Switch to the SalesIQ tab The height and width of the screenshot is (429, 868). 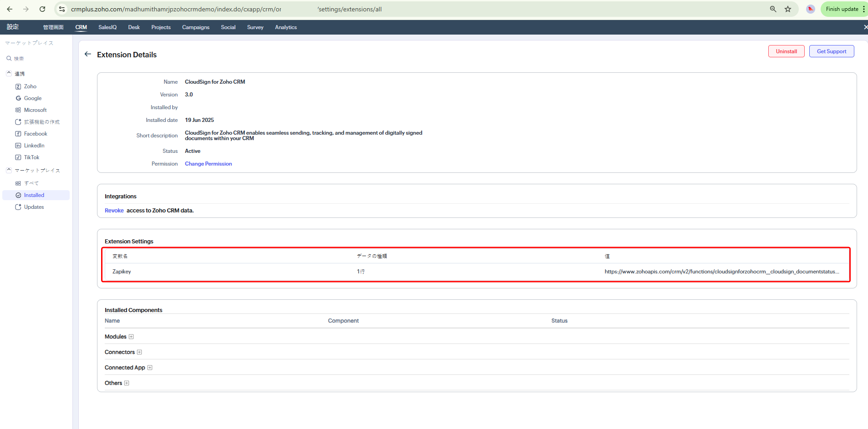pos(107,27)
